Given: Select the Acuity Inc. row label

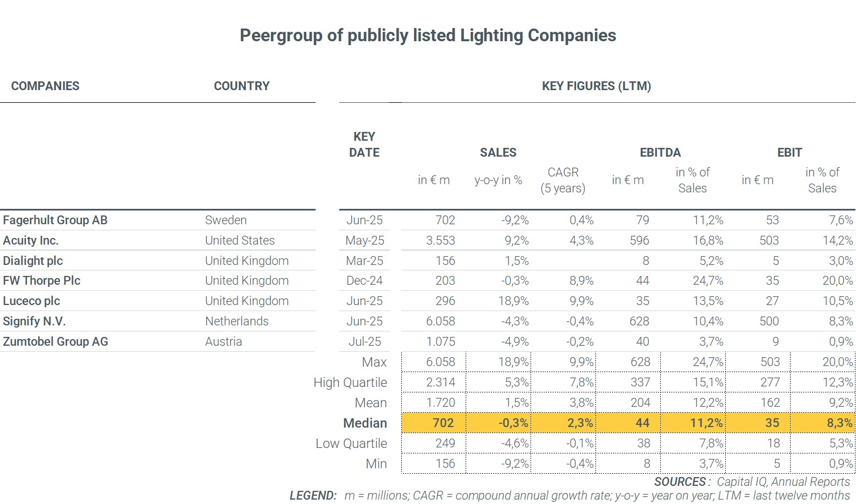Looking at the screenshot, I should coord(31,241).
